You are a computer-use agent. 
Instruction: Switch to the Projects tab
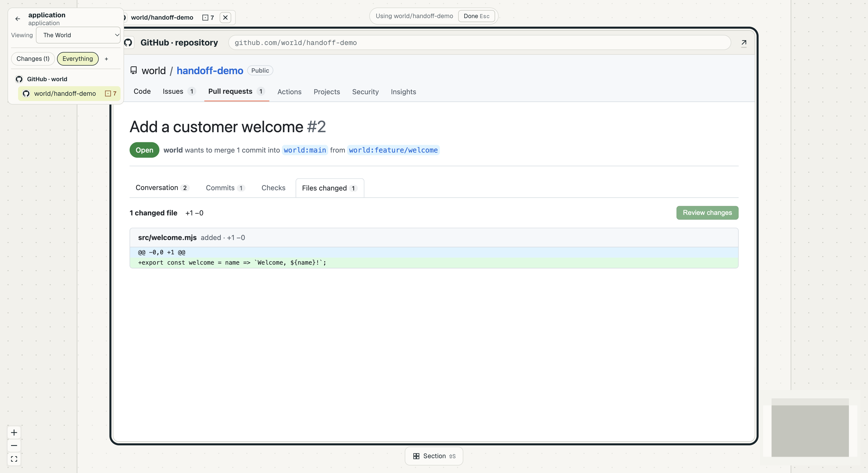[327, 92]
